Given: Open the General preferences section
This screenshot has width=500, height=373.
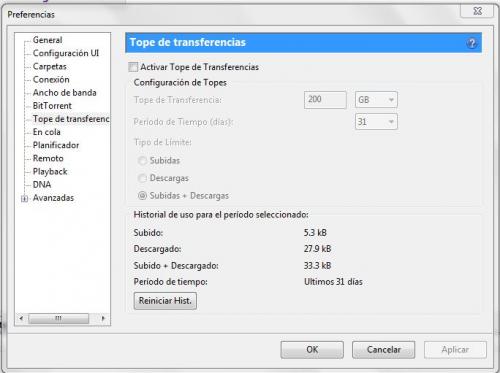Looking at the screenshot, I should (47, 40).
